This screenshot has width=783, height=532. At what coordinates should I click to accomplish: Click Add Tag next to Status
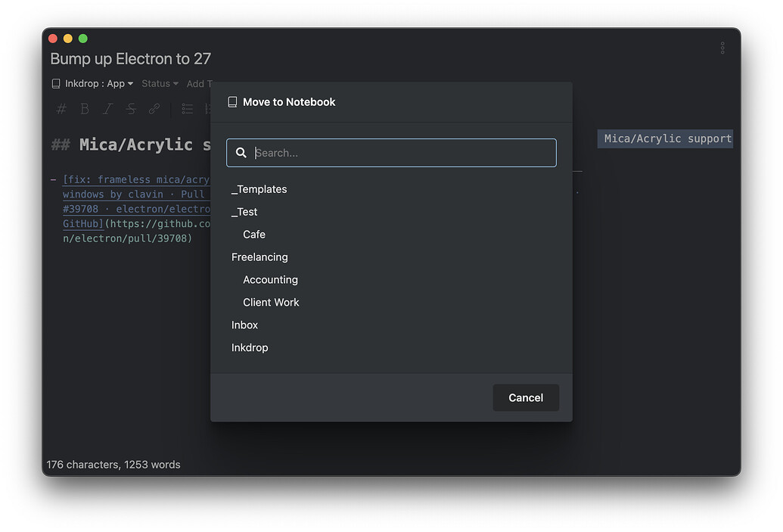click(x=199, y=83)
